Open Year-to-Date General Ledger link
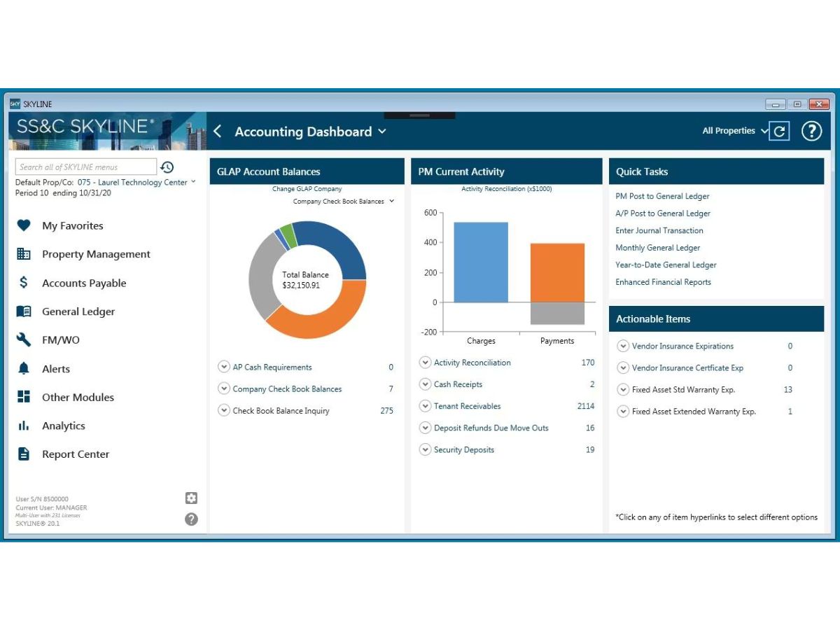 pos(666,265)
